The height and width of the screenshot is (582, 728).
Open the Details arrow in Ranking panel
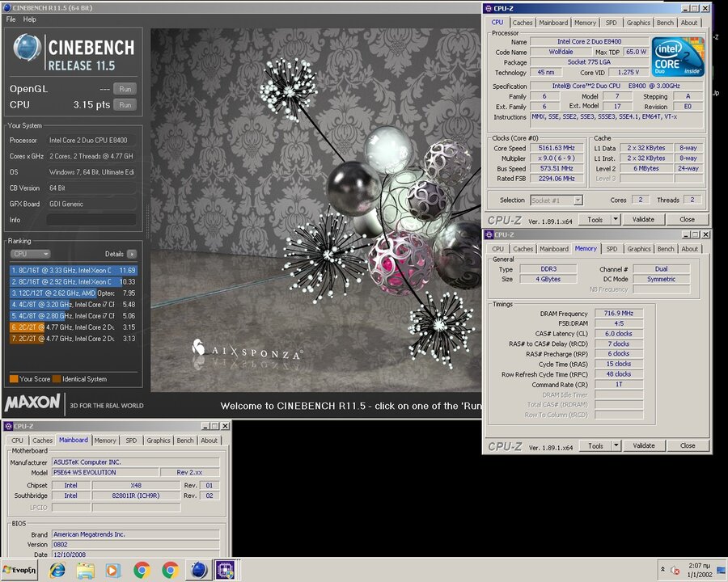[x=132, y=254]
